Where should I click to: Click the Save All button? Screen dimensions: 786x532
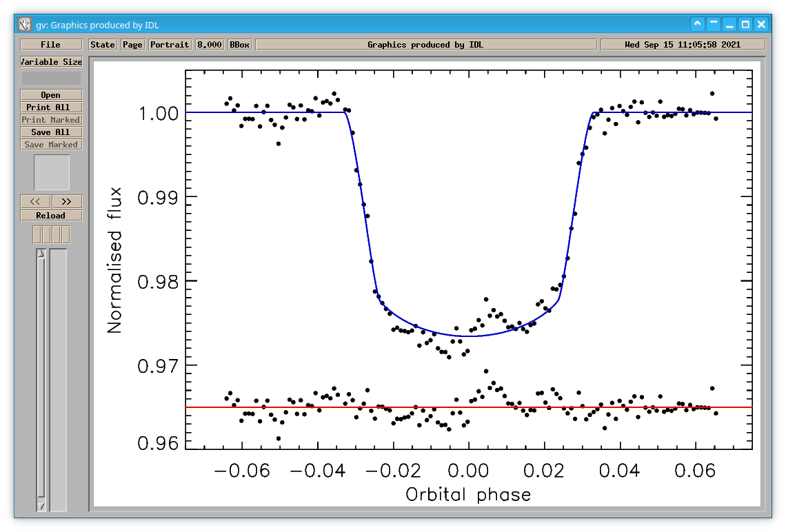[x=51, y=132]
